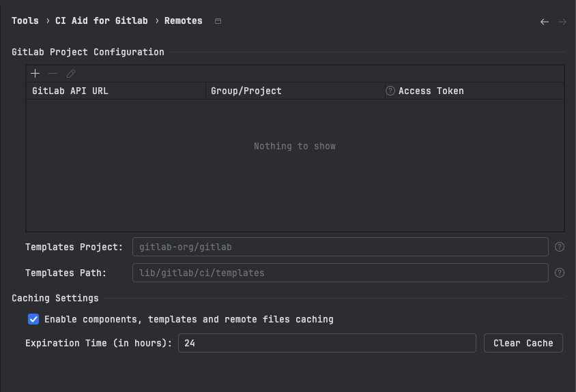Click the Expiration Time (in hours) label
This screenshot has height=392, width=576.
click(98, 343)
